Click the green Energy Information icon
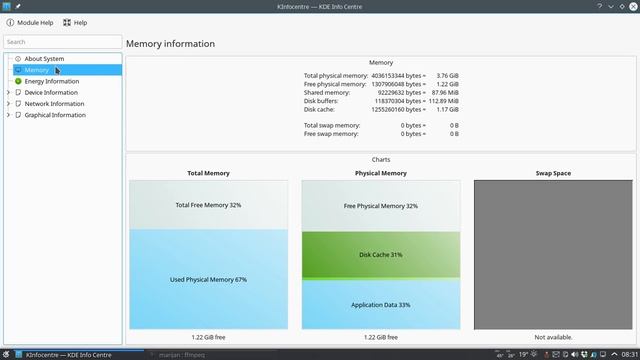This screenshot has height=360, width=640. coord(18,81)
